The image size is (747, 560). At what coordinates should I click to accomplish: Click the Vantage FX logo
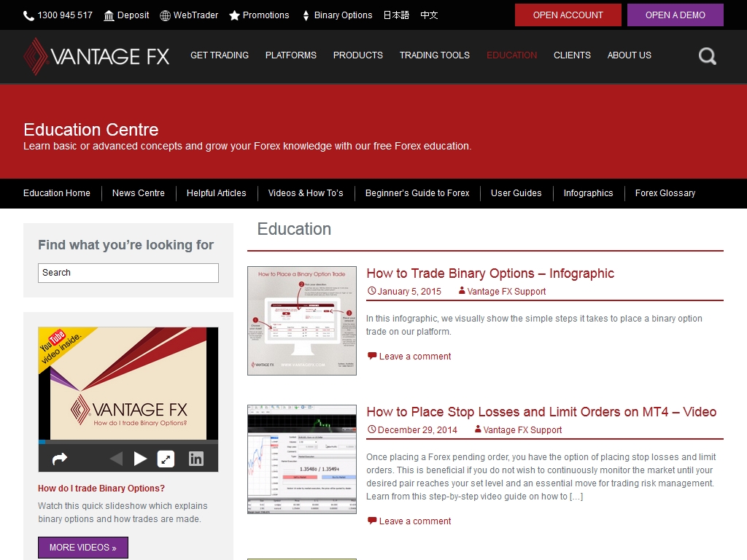point(96,56)
